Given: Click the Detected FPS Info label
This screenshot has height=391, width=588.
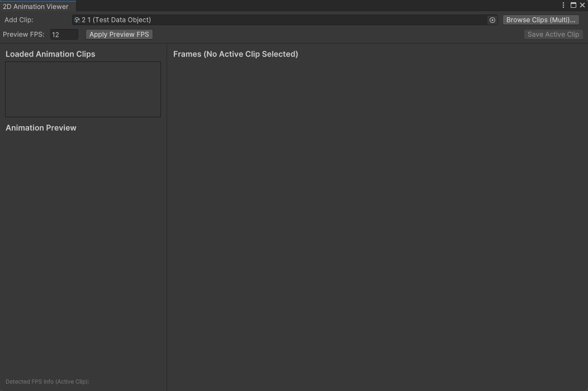Looking at the screenshot, I should [x=47, y=382].
